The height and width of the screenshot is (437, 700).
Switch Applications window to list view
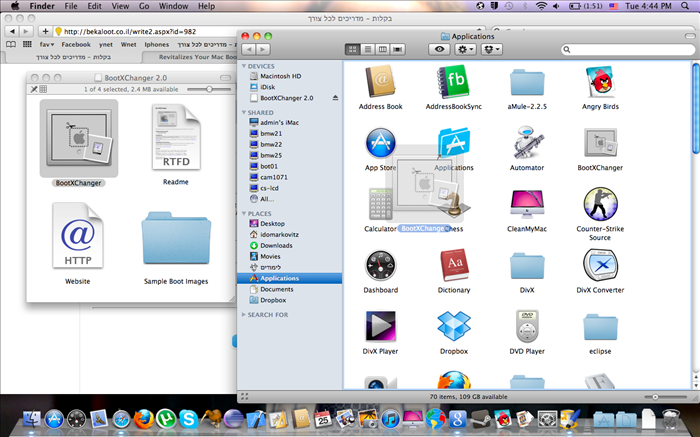pos(367,49)
